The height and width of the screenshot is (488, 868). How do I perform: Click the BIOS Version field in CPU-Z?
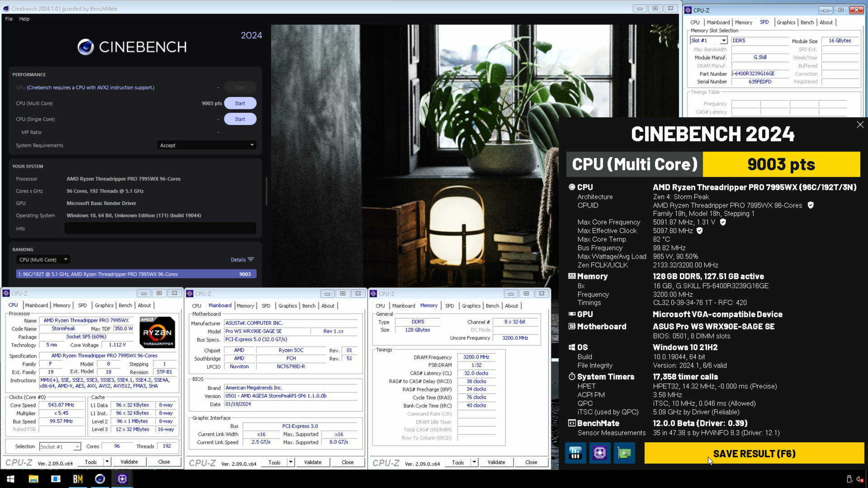pyautogui.click(x=291, y=396)
